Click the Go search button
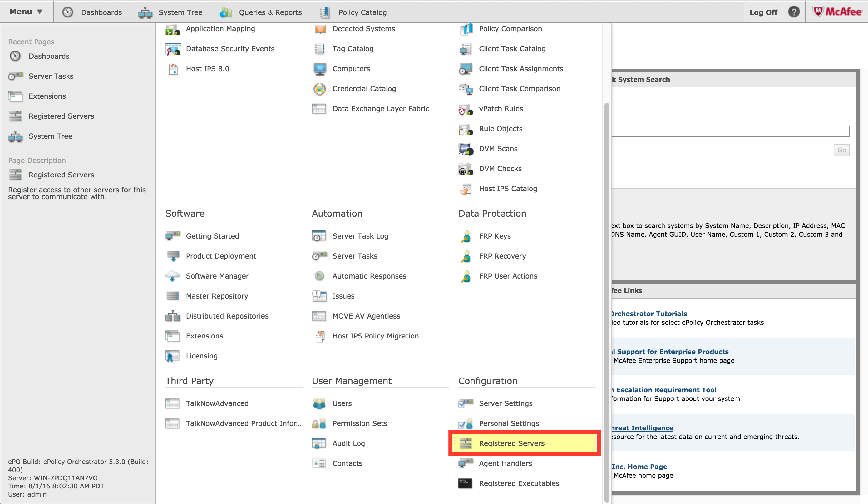Viewport: 868px width, 504px height. 841,150
